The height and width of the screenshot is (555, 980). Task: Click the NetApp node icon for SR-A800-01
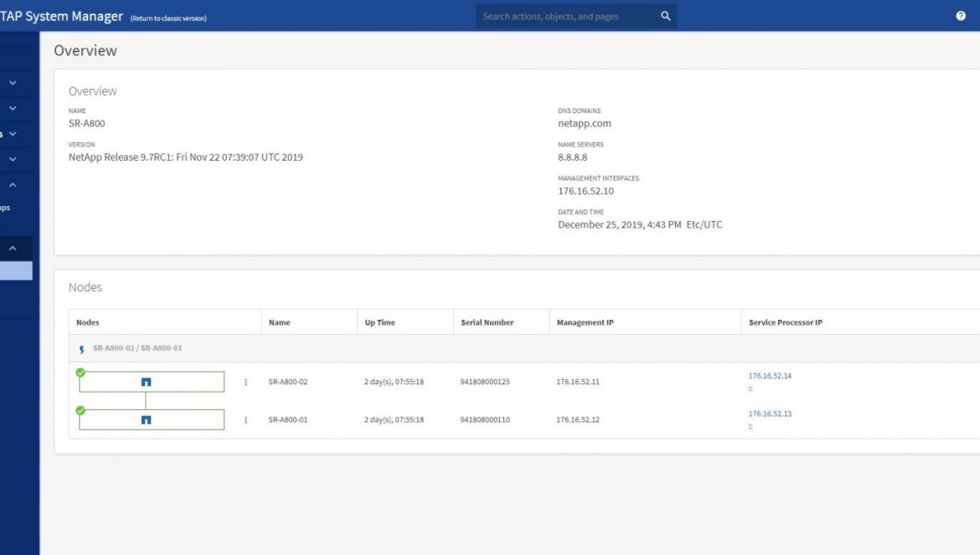[x=147, y=420]
